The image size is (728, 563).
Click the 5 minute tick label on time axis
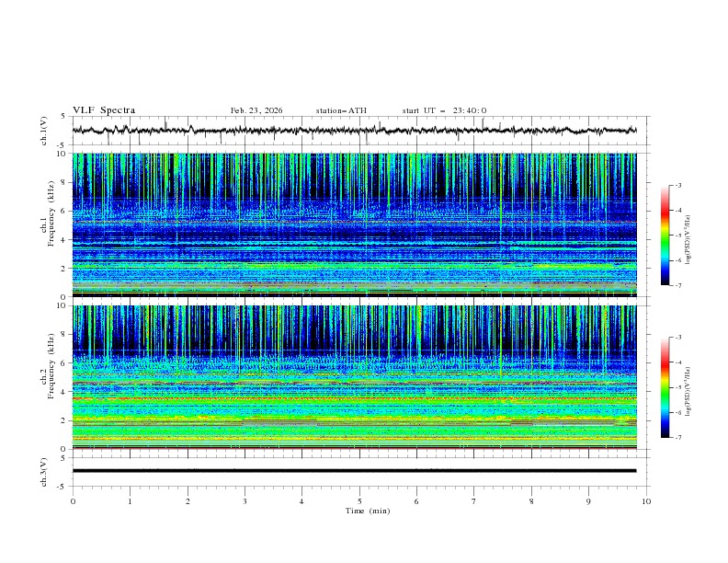point(359,501)
